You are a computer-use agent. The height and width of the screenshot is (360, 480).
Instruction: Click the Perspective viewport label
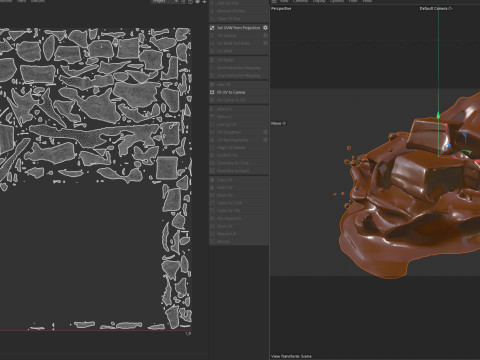click(x=281, y=9)
